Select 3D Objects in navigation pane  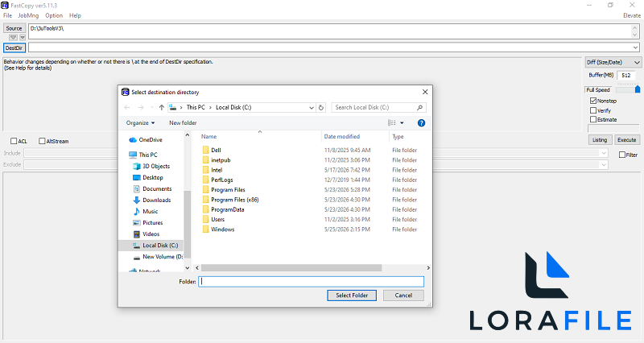tap(156, 166)
